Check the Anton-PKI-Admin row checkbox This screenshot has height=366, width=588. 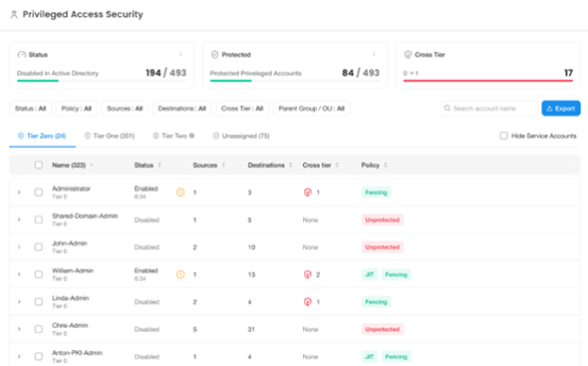[38, 356]
